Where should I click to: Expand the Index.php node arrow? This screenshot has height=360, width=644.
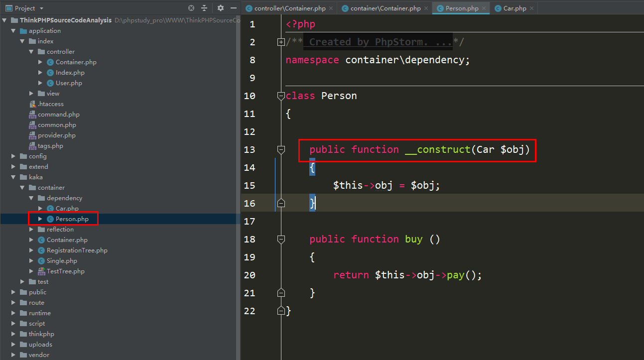(40, 73)
